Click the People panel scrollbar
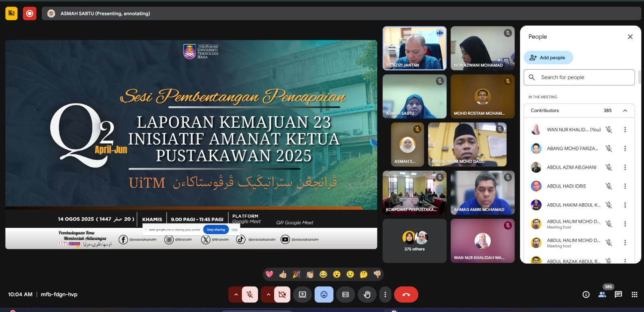 [x=639, y=77]
